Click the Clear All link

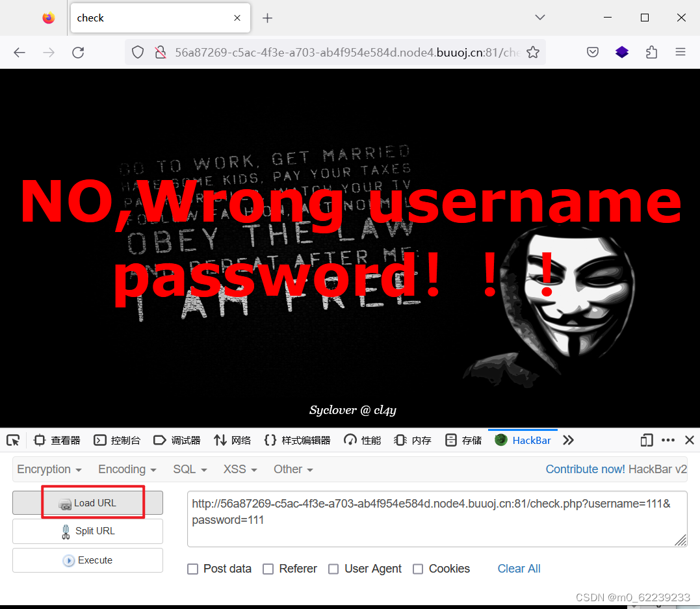click(519, 569)
